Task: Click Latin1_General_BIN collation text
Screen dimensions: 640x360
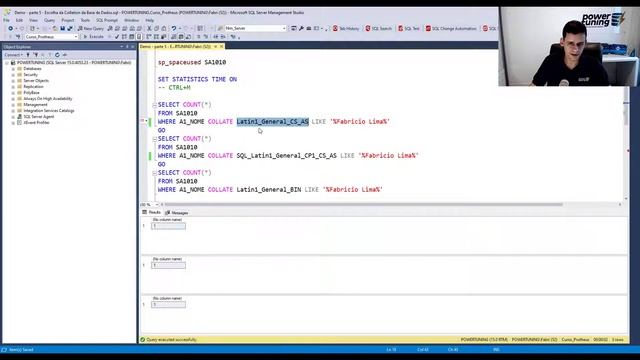Action: pyautogui.click(x=269, y=190)
